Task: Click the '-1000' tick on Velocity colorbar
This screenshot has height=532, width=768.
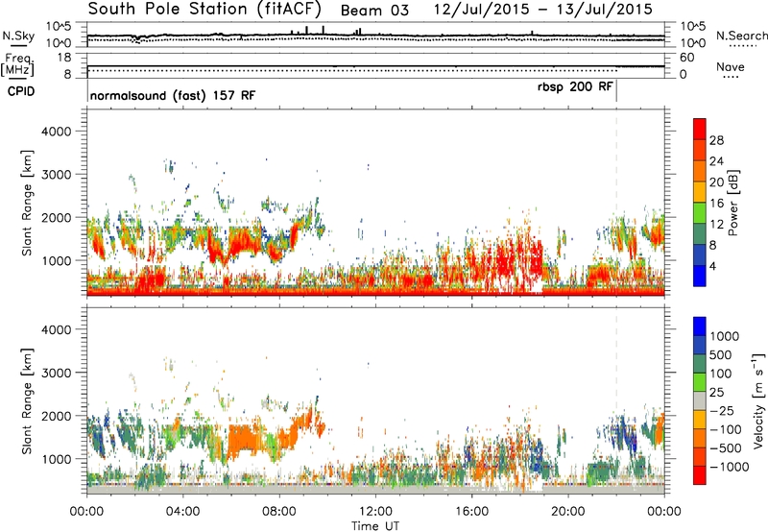Action: pos(729,467)
